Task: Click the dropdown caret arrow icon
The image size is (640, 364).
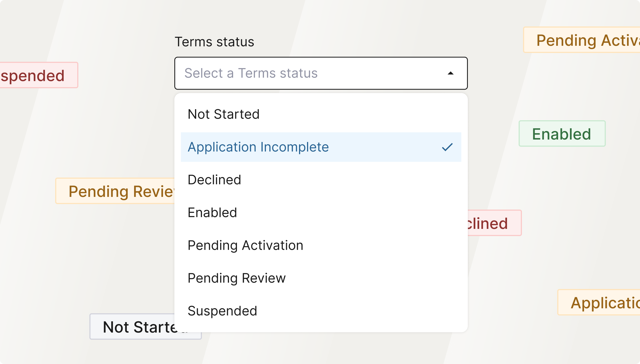Action: (x=450, y=73)
